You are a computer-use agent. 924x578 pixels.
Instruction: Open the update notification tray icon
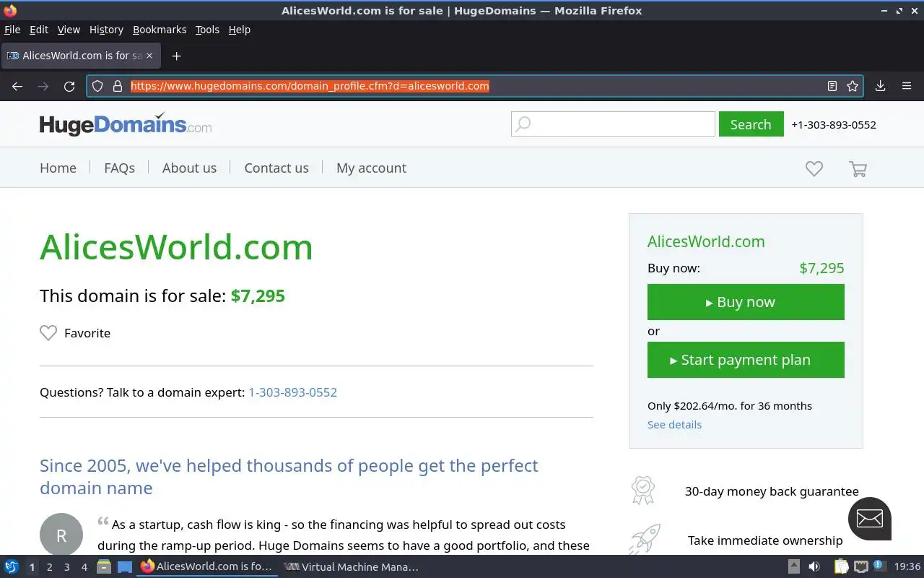[x=879, y=566]
